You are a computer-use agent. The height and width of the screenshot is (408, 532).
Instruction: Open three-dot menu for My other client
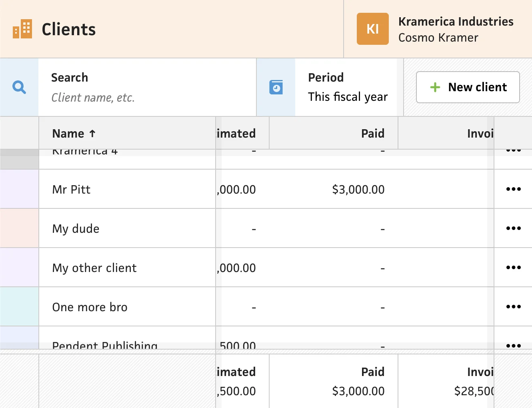coord(513,268)
